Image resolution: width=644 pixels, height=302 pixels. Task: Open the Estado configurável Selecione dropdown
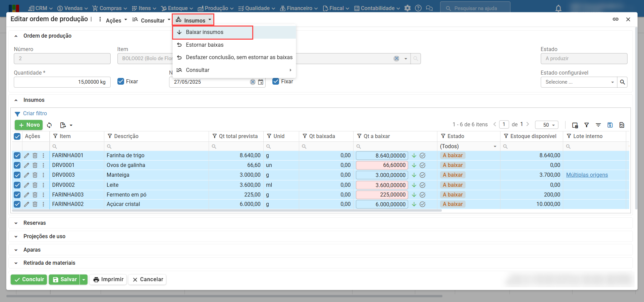[x=579, y=82]
